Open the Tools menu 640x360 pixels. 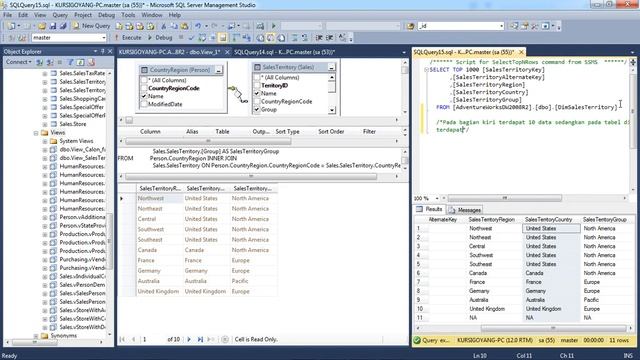point(128,15)
